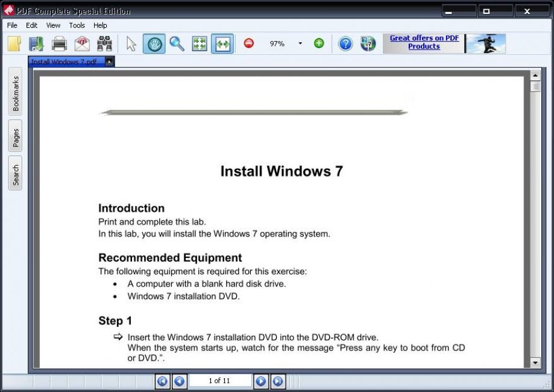Zoom in with the green plus button

[x=319, y=43]
